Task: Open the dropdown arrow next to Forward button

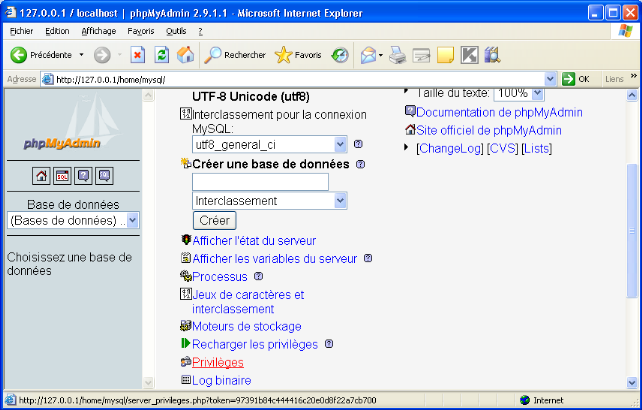Action: pos(120,54)
